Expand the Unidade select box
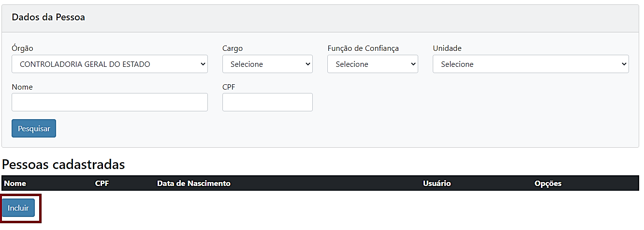The width and height of the screenshot is (644, 230). (530, 64)
